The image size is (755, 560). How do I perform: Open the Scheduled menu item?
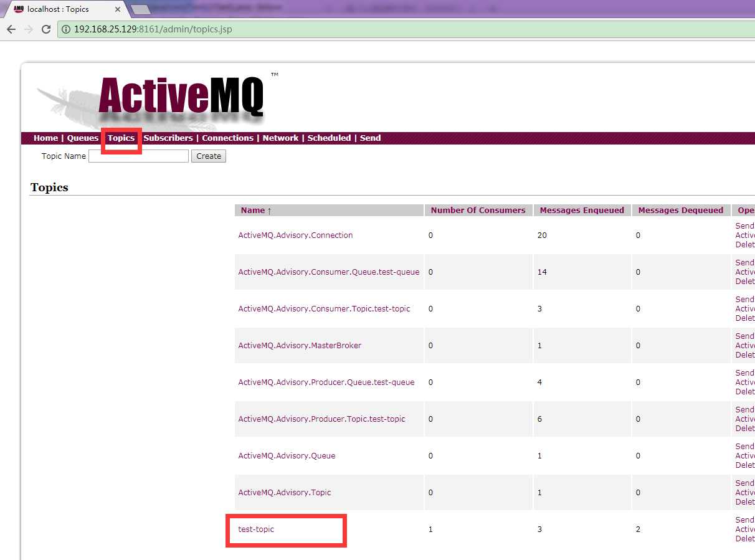(329, 138)
